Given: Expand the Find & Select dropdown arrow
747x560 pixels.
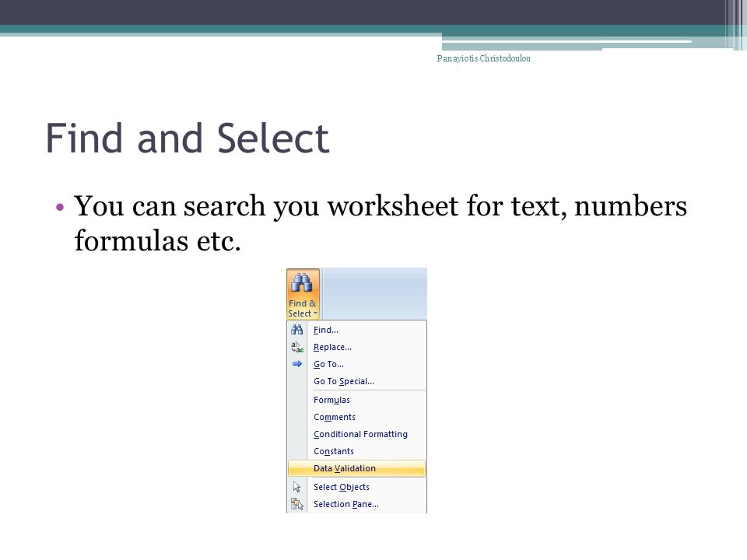Looking at the screenshot, I should point(315,313).
